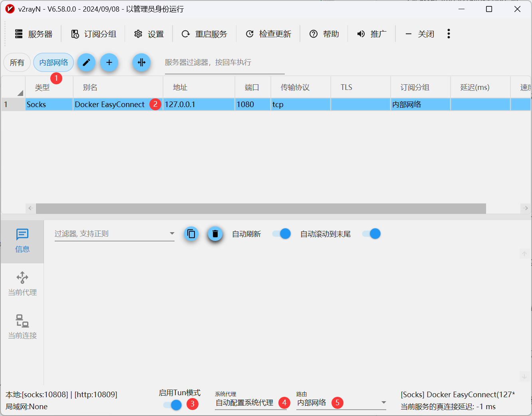The height and width of the screenshot is (416, 532).
Task: Click the copy log icon
Action: (x=191, y=234)
